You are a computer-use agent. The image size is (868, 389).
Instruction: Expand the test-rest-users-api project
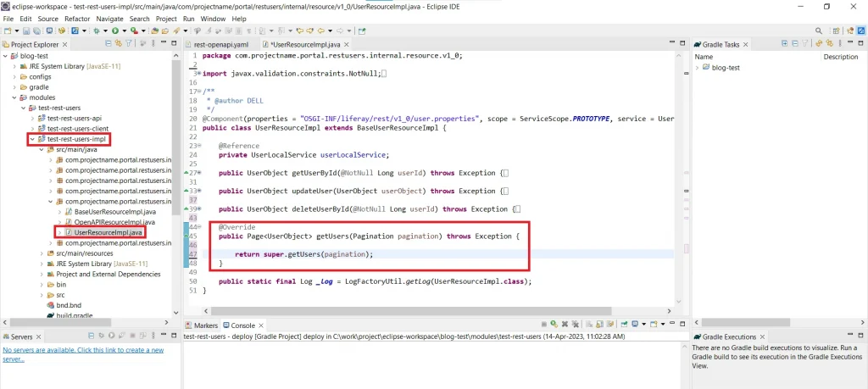(x=33, y=118)
